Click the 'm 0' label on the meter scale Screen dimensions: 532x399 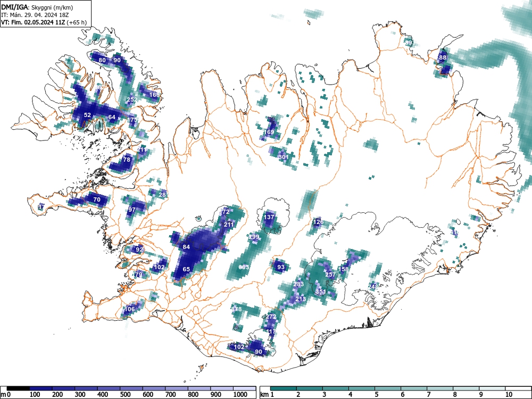pos(6,394)
